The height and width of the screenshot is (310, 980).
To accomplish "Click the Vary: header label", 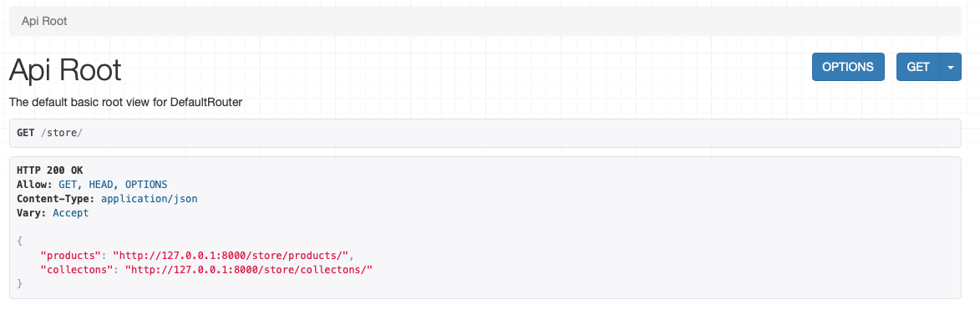I will (32, 213).
